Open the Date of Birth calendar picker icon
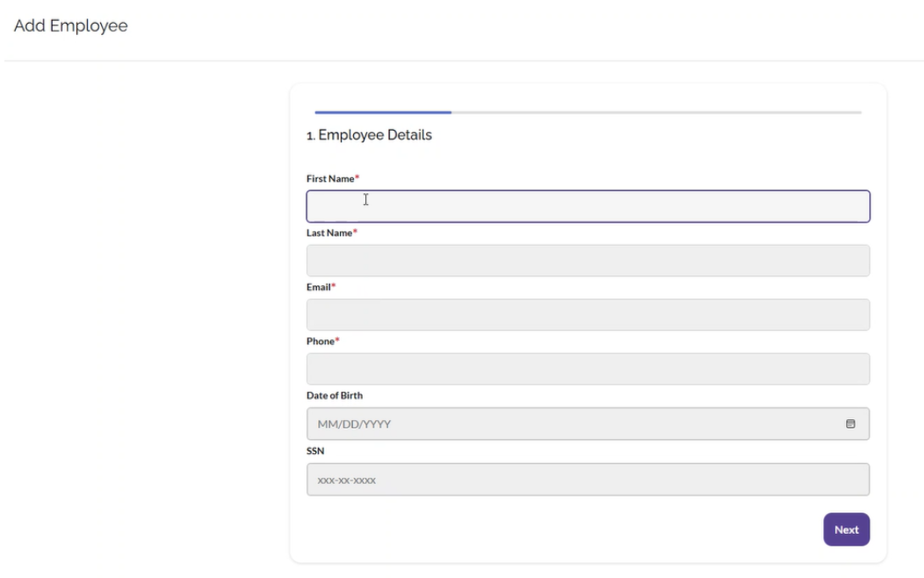 point(849,423)
